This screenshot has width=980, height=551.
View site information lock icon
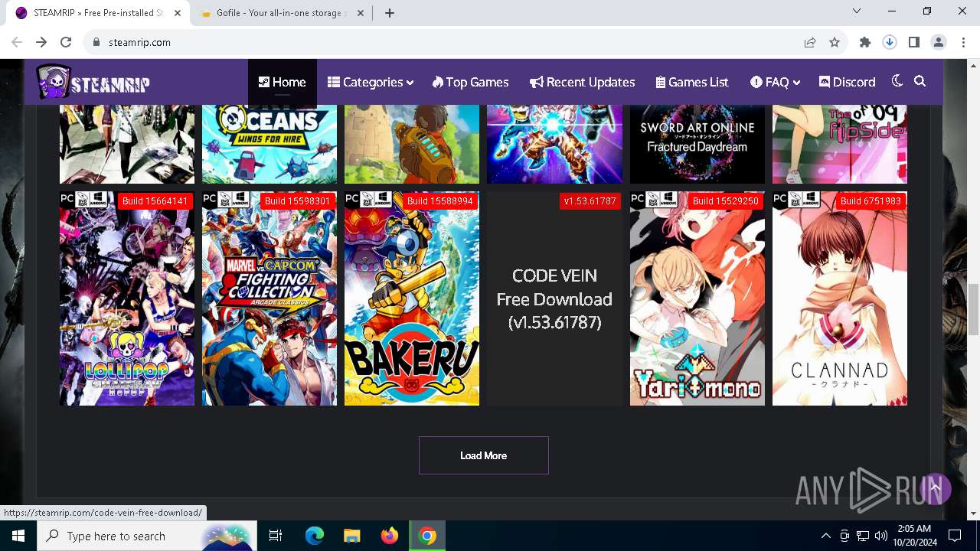point(96,42)
